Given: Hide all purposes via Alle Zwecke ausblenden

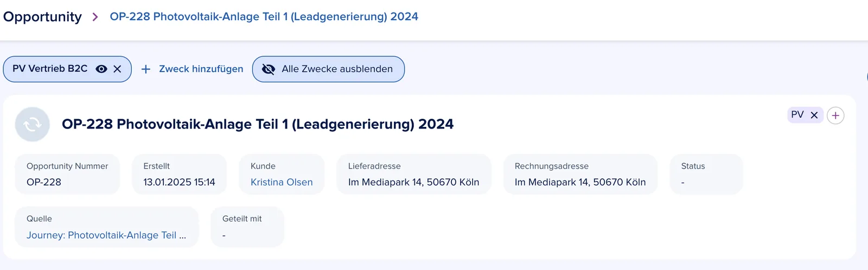Looking at the screenshot, I should (x=328, y=69).
